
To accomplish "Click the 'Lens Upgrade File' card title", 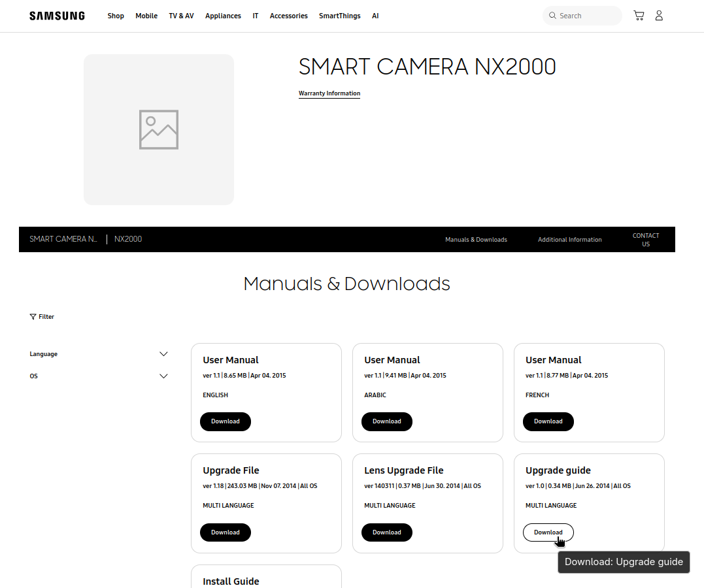I will (403, 470).
